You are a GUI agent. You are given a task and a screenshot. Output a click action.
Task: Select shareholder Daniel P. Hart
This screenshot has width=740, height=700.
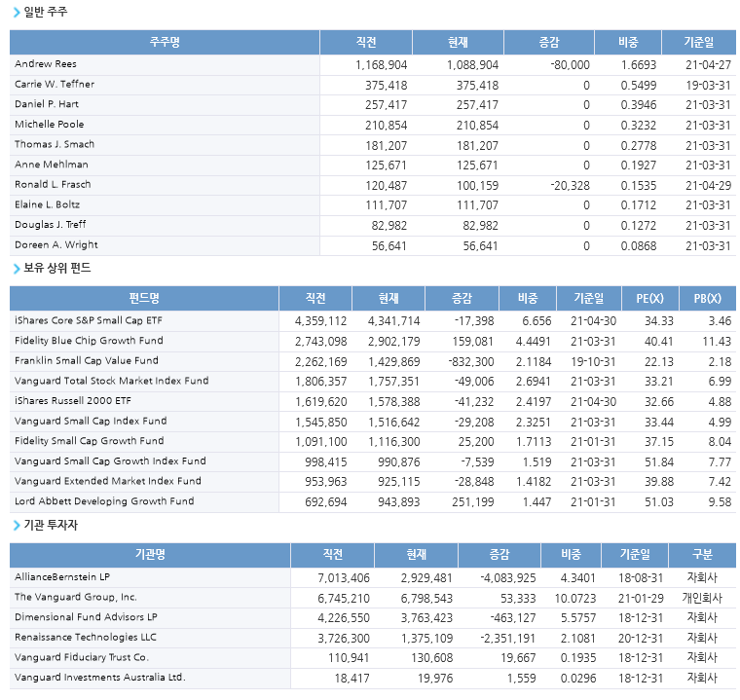(x=47, y=104)
